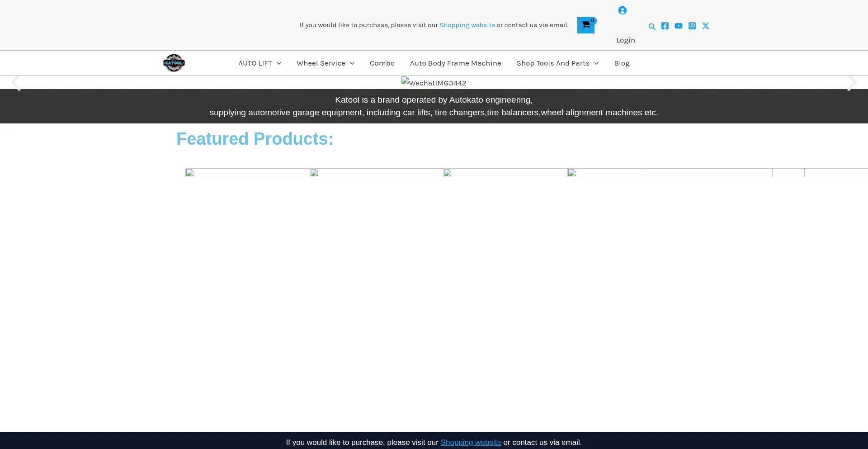Visit the Facebook page icon
The height and width of the screenshot is (449, 868).
pyautogui.click(x=665, y=26)
